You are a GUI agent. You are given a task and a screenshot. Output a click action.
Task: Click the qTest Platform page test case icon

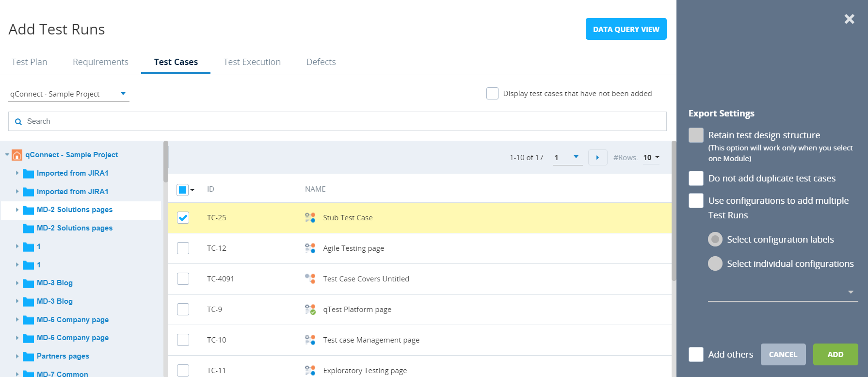coord(310,310)
